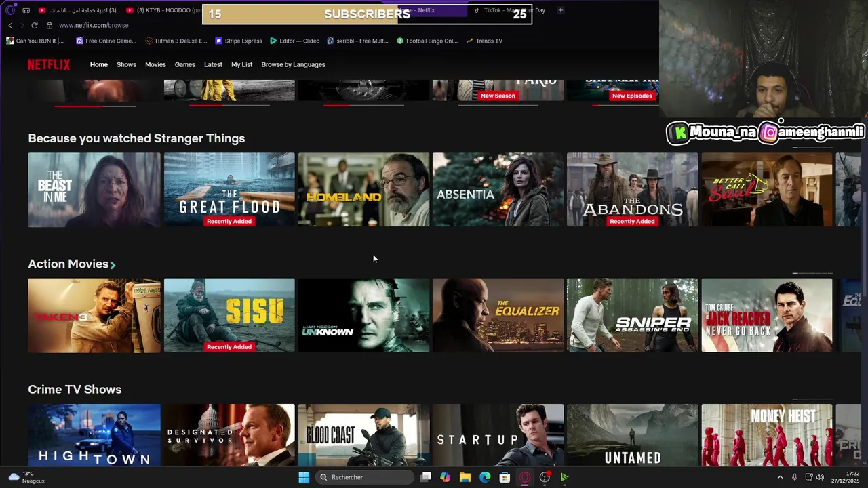The height and width of the screenshot is (488, 868).
Task: Switch to the TikTok browser tab
Action: pyautogui.click(x=509, y=10)
